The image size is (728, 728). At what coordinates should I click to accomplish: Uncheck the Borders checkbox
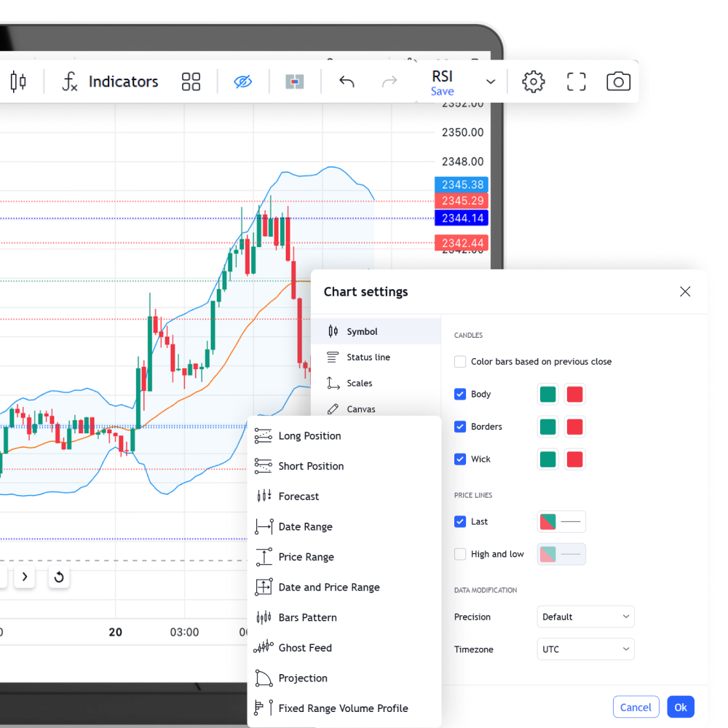(459, 427)
